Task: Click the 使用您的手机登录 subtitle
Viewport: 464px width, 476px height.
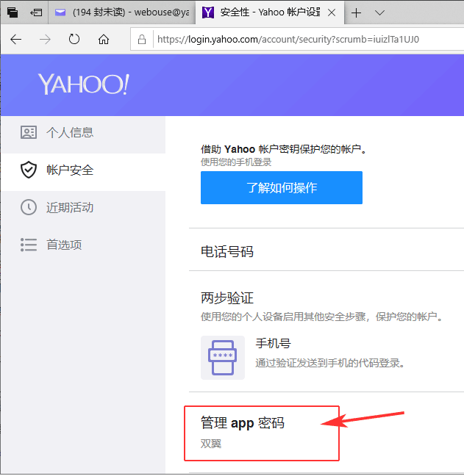Action: pos(236,162)
